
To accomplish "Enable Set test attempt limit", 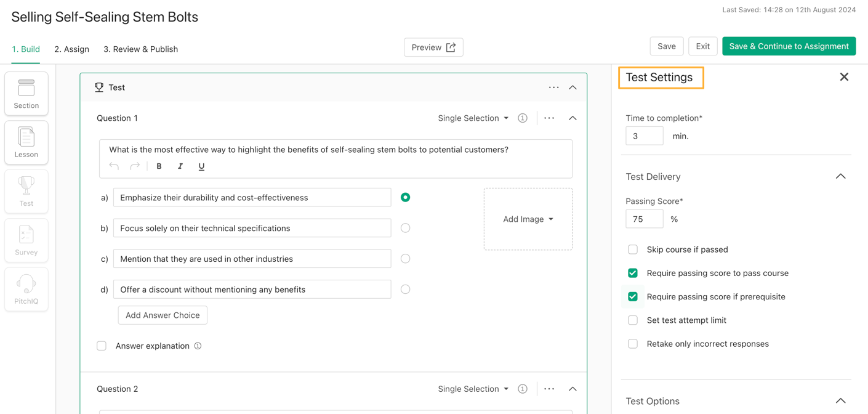I will [633, 320].
